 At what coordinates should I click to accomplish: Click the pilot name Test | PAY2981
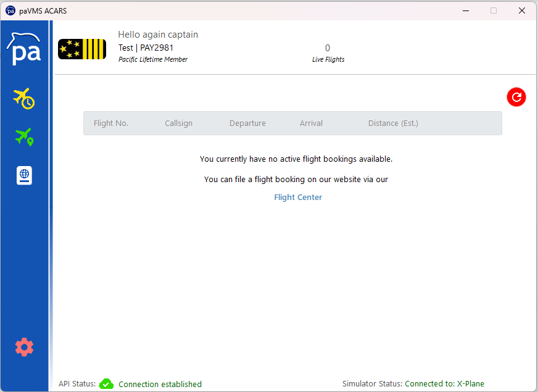coord(146,48)
